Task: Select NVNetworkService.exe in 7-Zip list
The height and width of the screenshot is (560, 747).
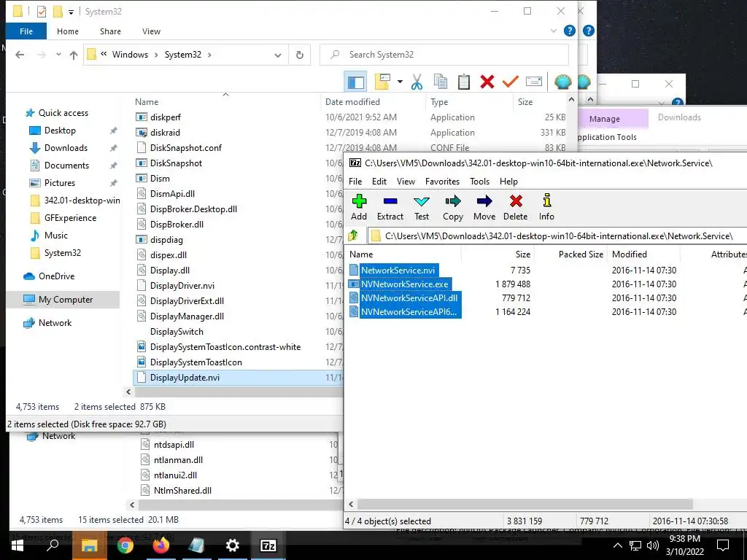Action: click(x=404, y=284)
